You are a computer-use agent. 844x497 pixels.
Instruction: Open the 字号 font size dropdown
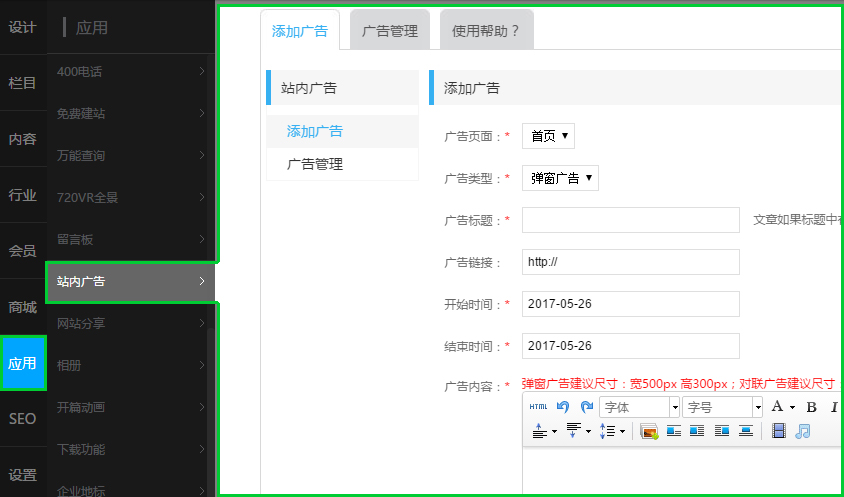pos(723,407)
